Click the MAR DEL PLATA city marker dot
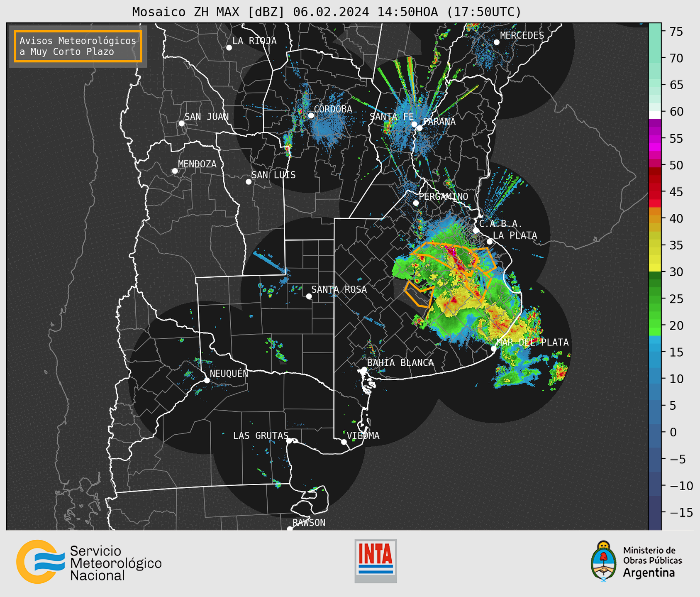Viewport: 700px width, 597px height. click(494, 348)
